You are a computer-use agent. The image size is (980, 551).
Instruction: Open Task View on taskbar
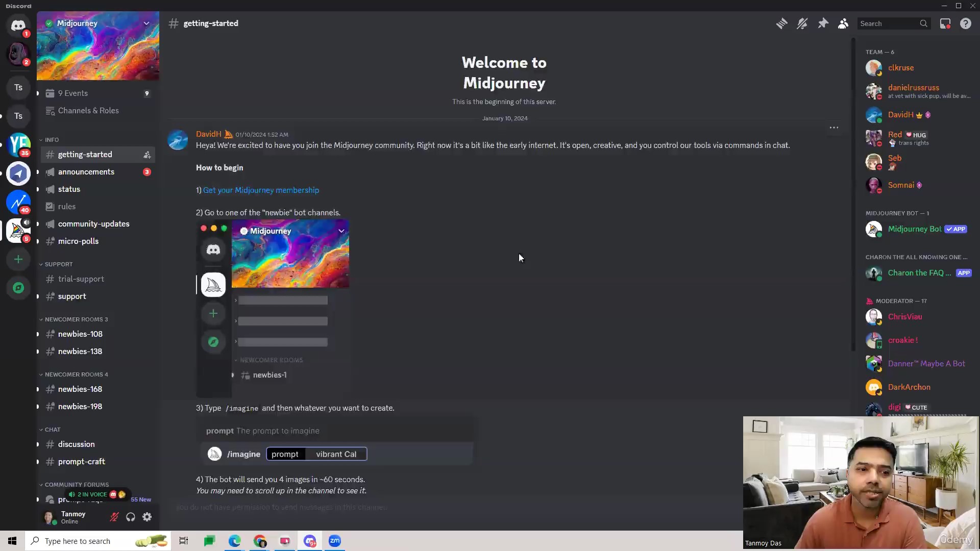[184, 541]
